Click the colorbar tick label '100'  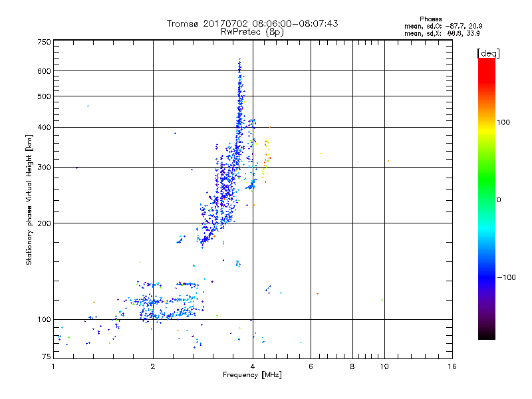coord(503,122)
